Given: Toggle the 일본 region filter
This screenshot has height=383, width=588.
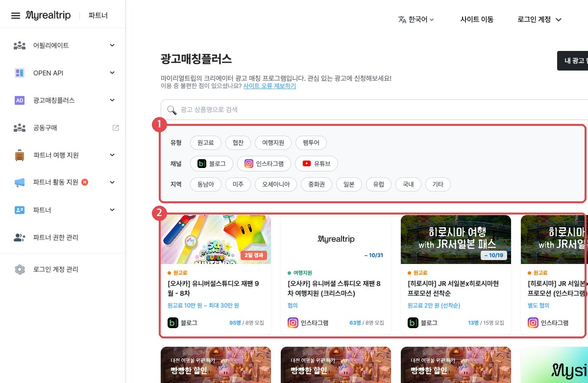Looking at the screenshot, I should [349, 184].
